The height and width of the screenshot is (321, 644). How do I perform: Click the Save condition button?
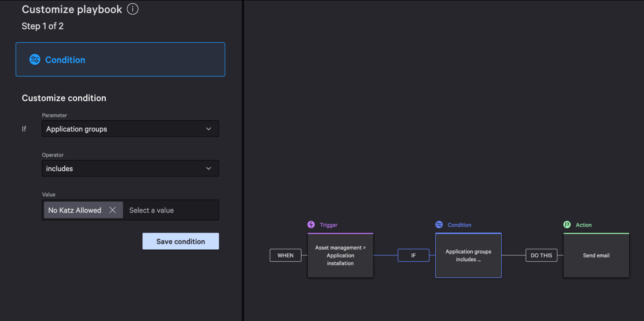(x=180, y=241)
